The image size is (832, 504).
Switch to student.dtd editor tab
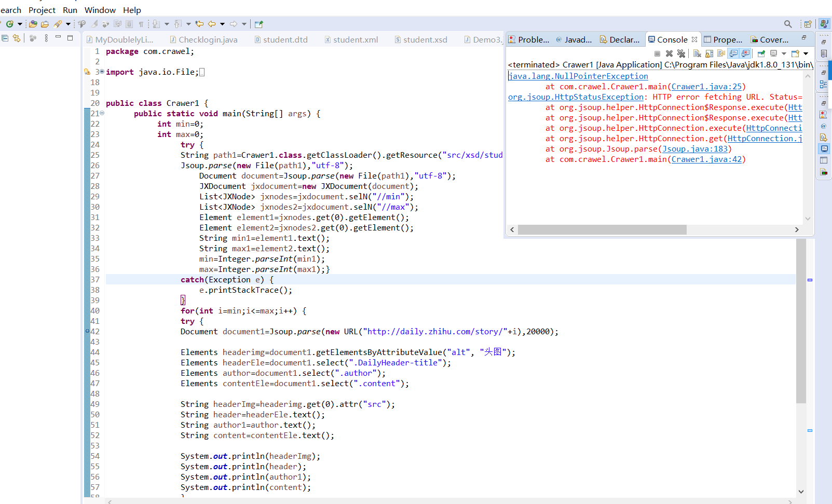tap(281, 39)
